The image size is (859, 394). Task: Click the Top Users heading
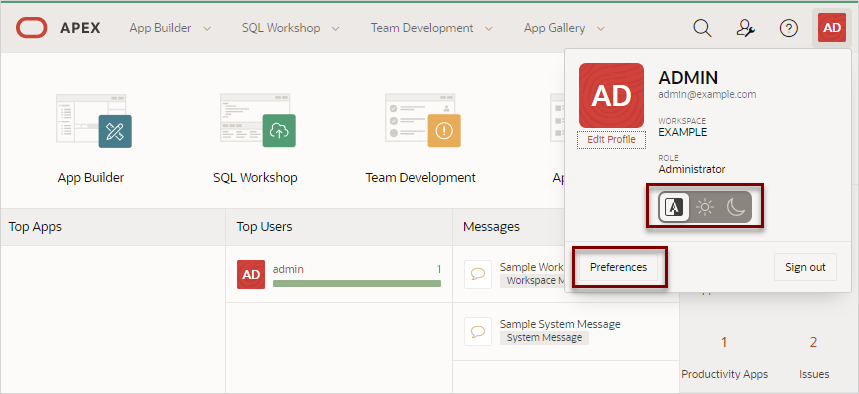[265, 226]
